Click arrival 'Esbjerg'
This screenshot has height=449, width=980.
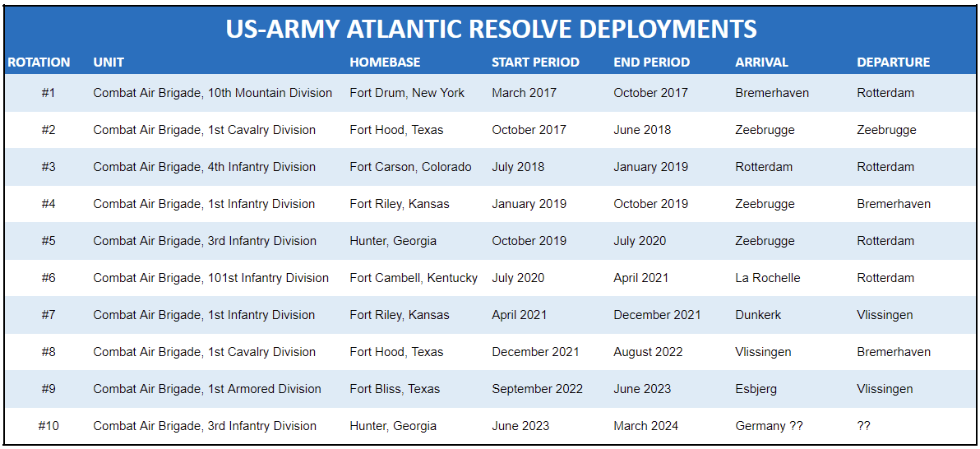pyautogui.click(x=757, y=389)
